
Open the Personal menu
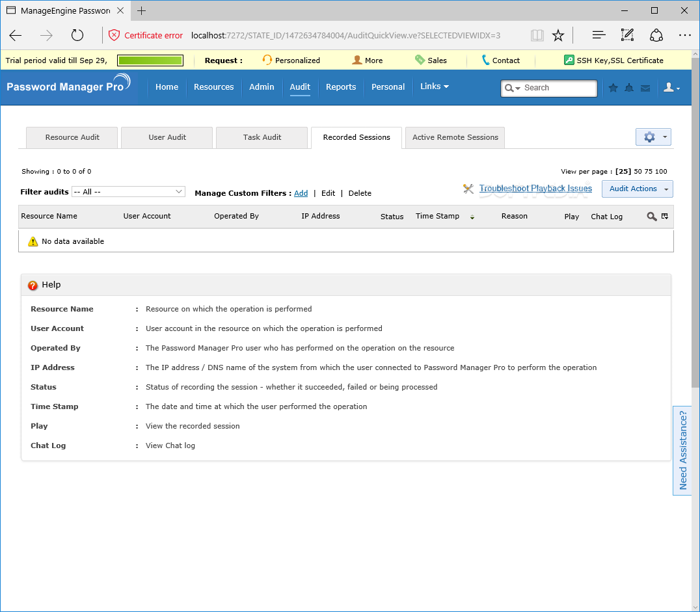point(388,87)
